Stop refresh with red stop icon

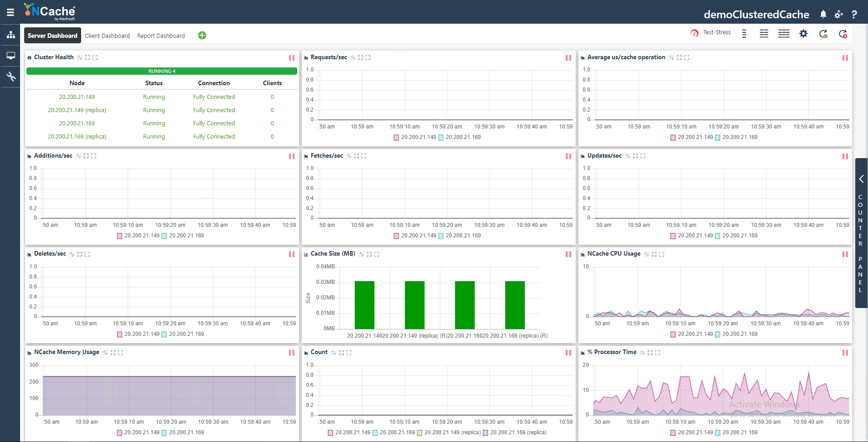click(843, 34)
